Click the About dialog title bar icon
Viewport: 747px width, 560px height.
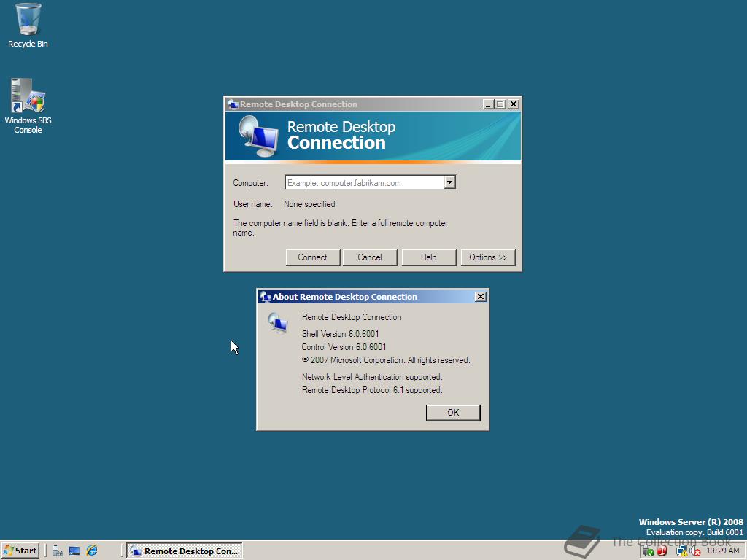point(266,297)
